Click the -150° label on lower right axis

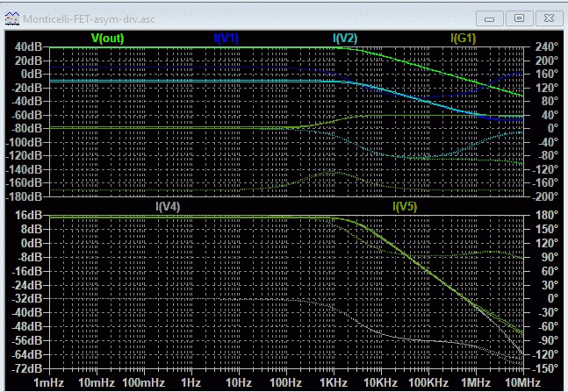pyautogui.click(x=544, y=369)
